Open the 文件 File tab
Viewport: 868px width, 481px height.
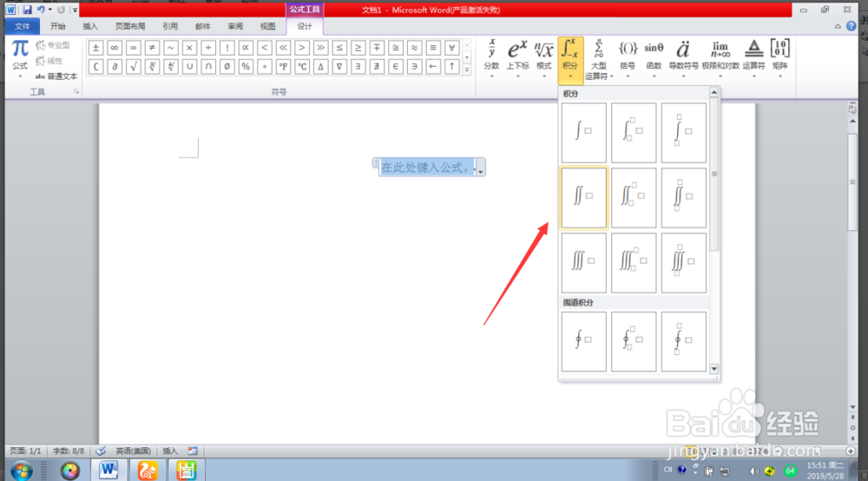(23, 26)
